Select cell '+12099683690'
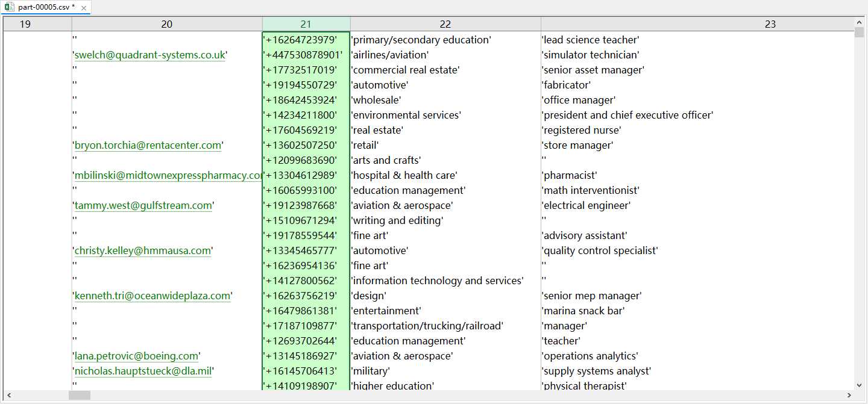The width and height of the screenshot is (868, 404). tap(306, 160)
